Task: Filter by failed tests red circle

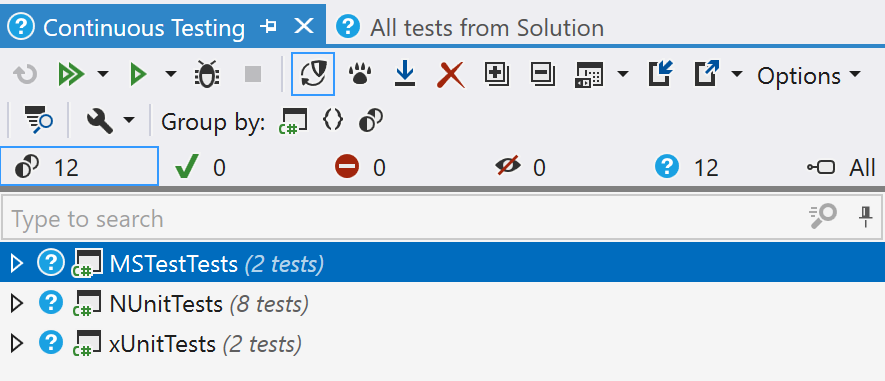Action: pos(360,167)
